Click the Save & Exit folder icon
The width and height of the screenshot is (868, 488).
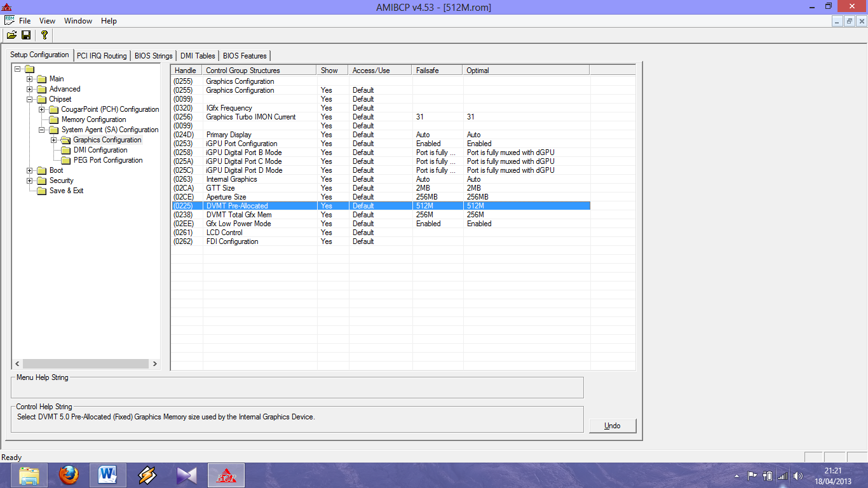[41, 191]
